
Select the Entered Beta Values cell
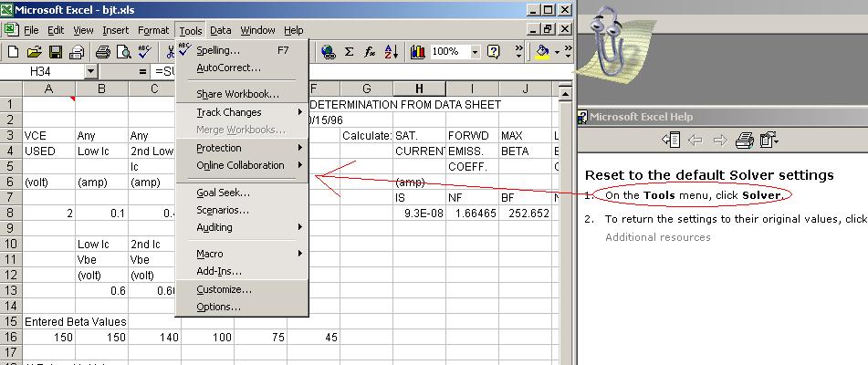click(x=48, y=321)
